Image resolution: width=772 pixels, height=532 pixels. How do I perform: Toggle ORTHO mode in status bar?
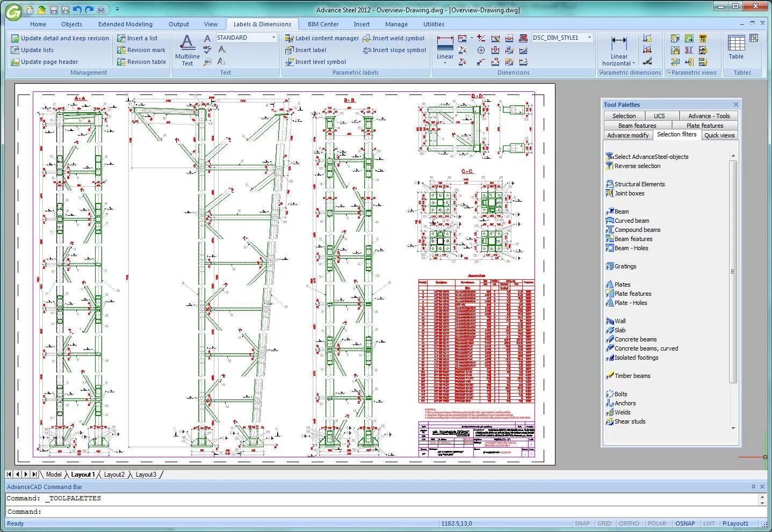(629, 523)
